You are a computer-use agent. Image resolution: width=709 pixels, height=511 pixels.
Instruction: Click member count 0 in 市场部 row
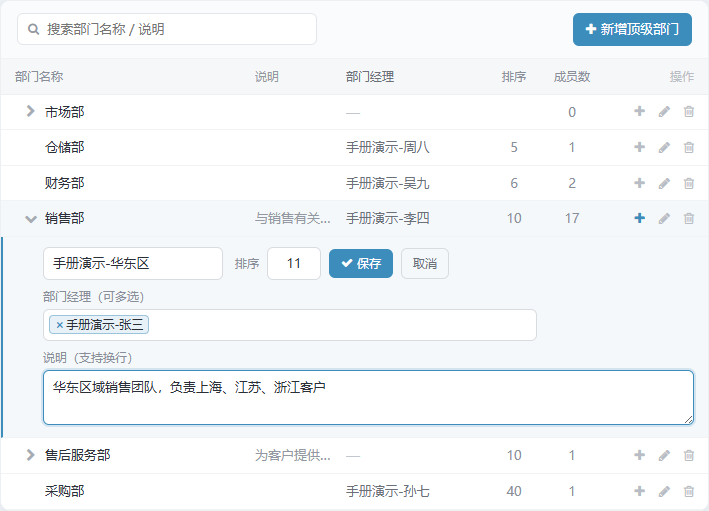[x=572, y=112]
